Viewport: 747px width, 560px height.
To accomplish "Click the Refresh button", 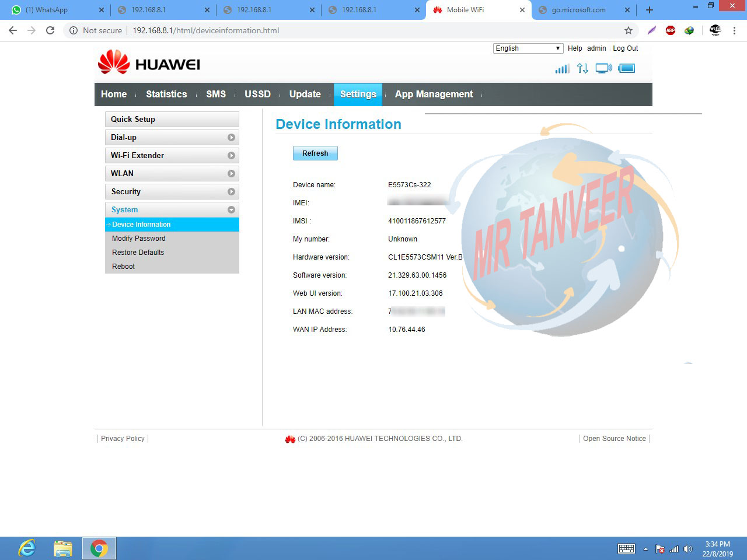I will click(315, 153).
